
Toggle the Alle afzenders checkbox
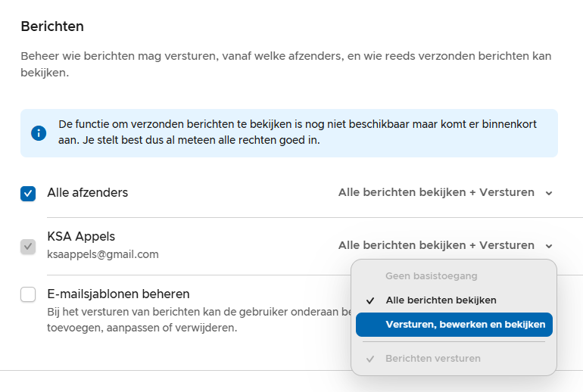pos(28,193)
